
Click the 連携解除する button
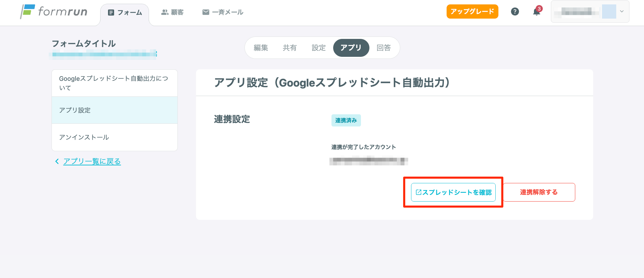(539, 192)
